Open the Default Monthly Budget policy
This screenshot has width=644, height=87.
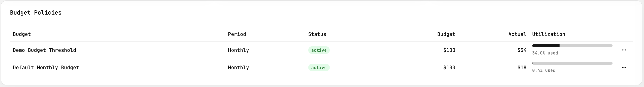pyautogui.click(x=46, y=67)
